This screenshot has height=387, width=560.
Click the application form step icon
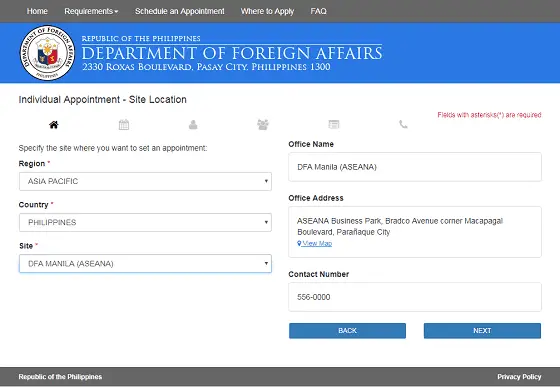[x=334, y=124]
